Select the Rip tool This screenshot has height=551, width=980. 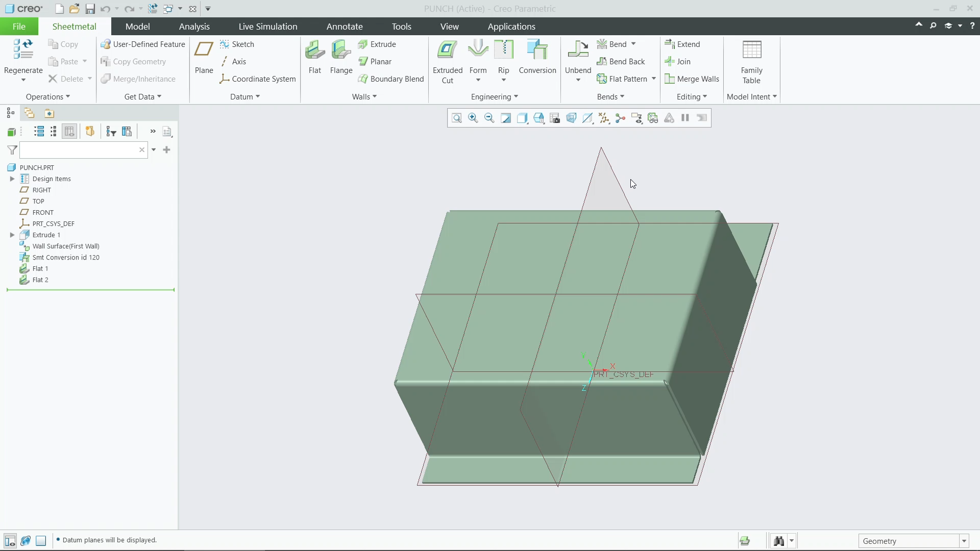tap(504, 56)
